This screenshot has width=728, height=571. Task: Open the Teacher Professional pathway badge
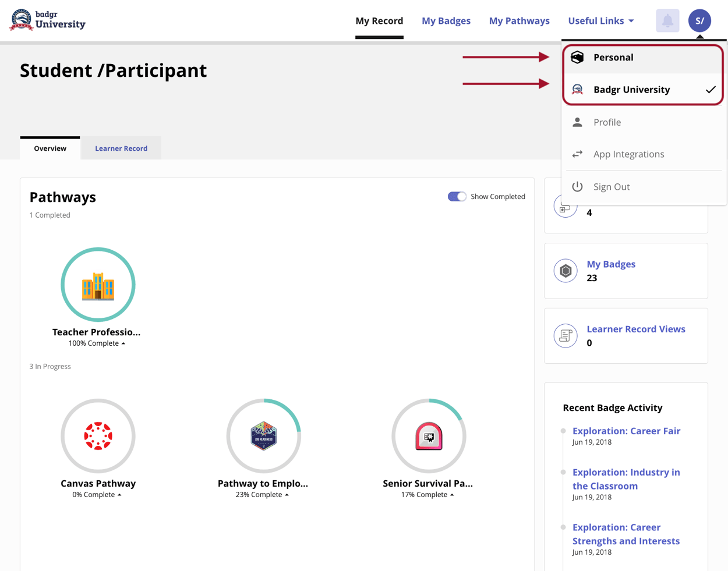(98, 285)
